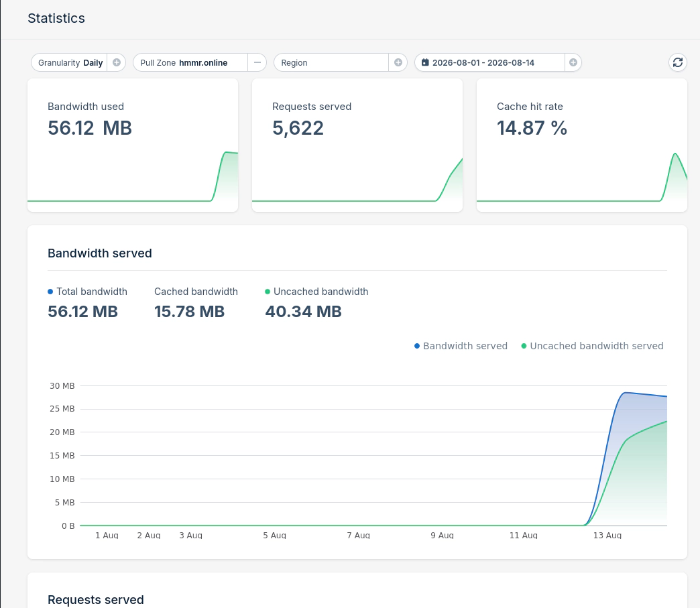
Task: Click the Statistics page heading
Action: [56, 18]
